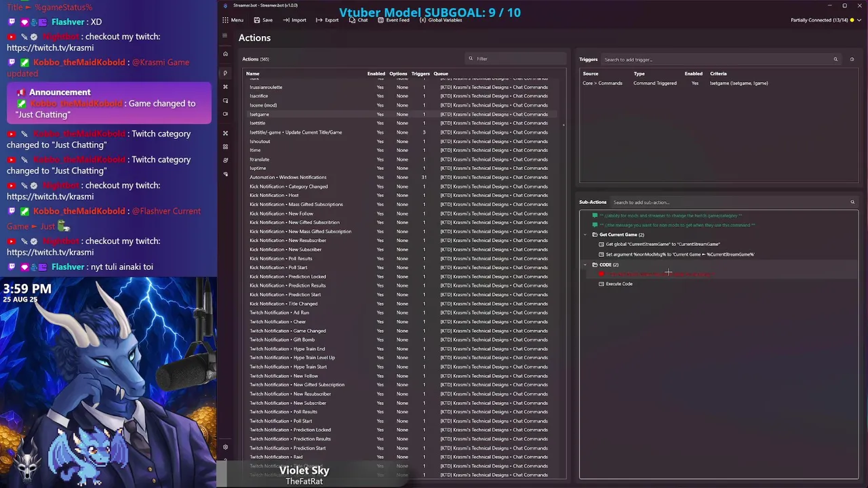Select the !russianroulette action row
The height and width of the screenshot is (488, 868).
pos(403,87)
